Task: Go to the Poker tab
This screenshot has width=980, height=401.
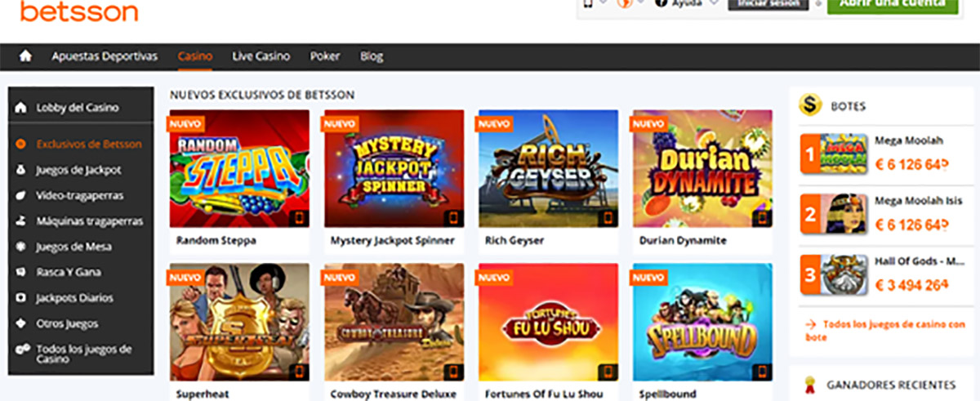Action: tap(325, 56)
